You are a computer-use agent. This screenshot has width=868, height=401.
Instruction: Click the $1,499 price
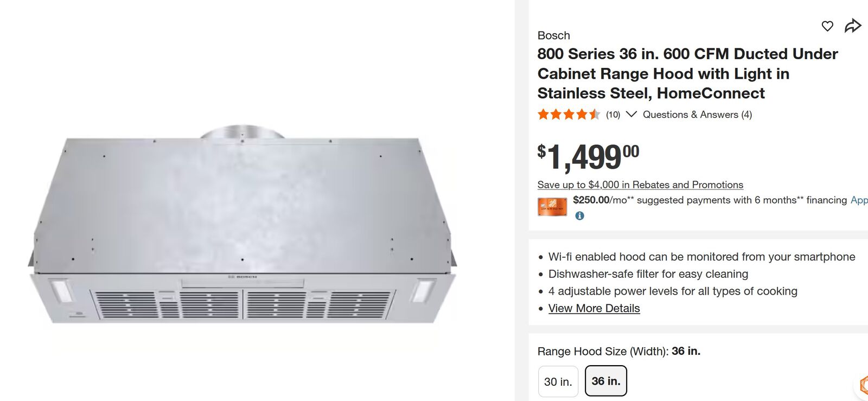point(588,157)
